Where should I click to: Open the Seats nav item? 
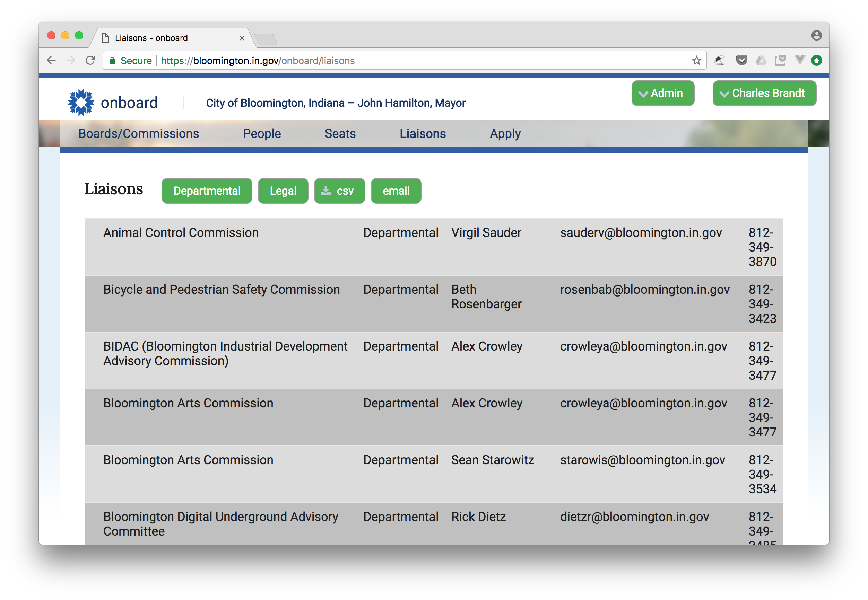(x=340, y=133)
